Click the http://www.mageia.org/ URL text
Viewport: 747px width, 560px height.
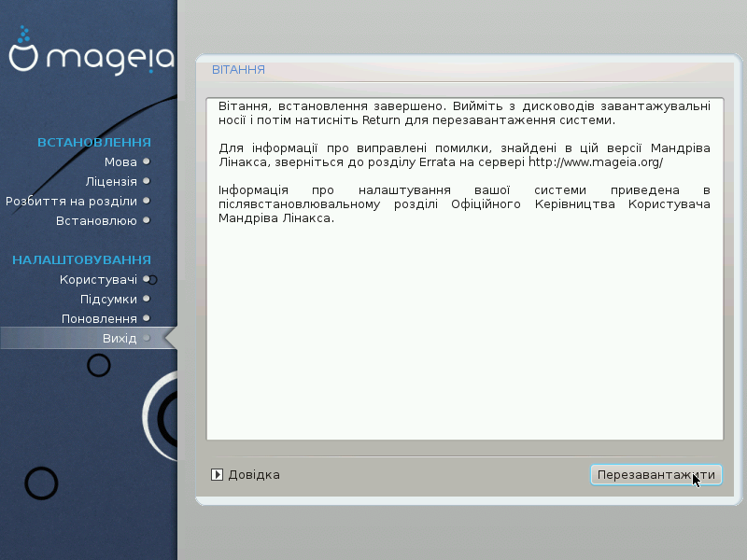tap(596, 161)
